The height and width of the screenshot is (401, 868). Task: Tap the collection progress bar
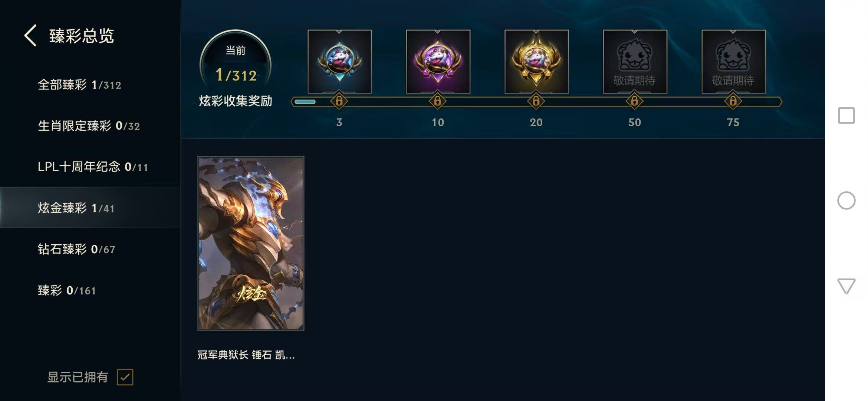[x=536, y=101]
